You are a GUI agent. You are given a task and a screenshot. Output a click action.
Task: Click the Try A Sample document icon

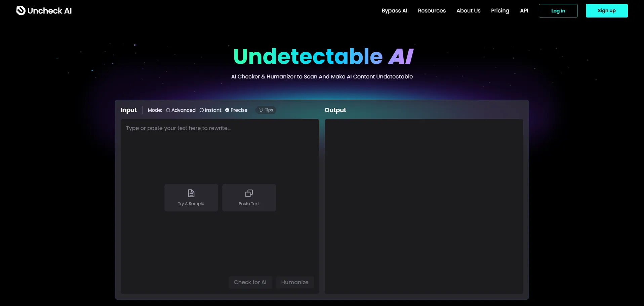(x=191, y=193)
